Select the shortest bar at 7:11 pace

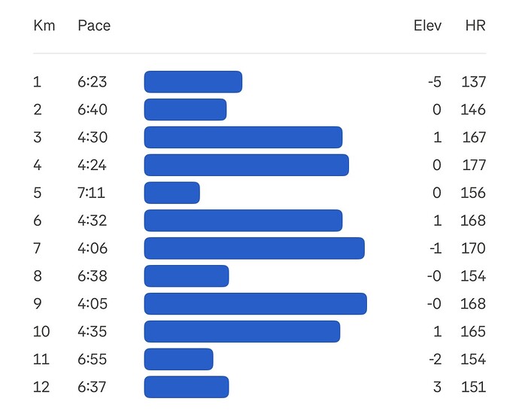(172, 193)
